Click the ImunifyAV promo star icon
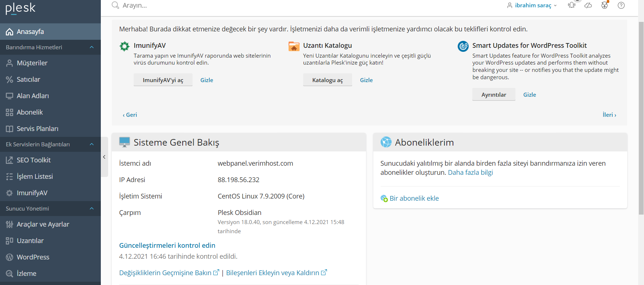Viewport: 644px width, 285px height. point(125,46)
